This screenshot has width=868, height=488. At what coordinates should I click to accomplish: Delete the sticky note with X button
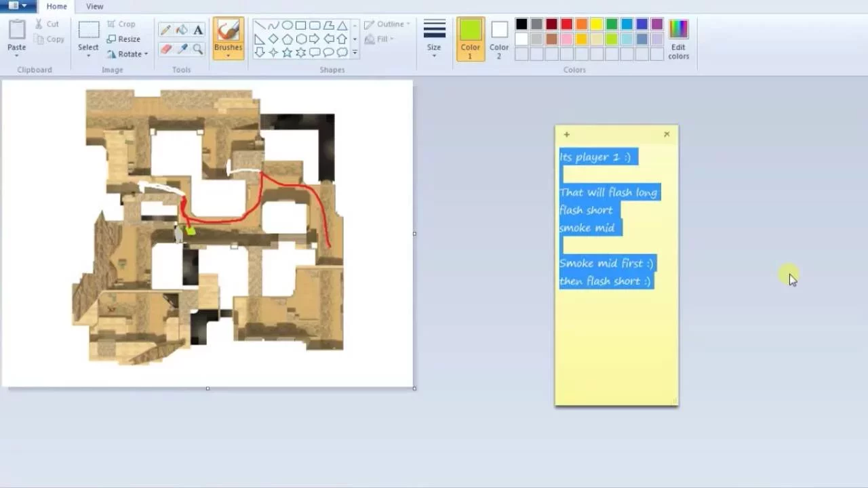tap(667, 134)
